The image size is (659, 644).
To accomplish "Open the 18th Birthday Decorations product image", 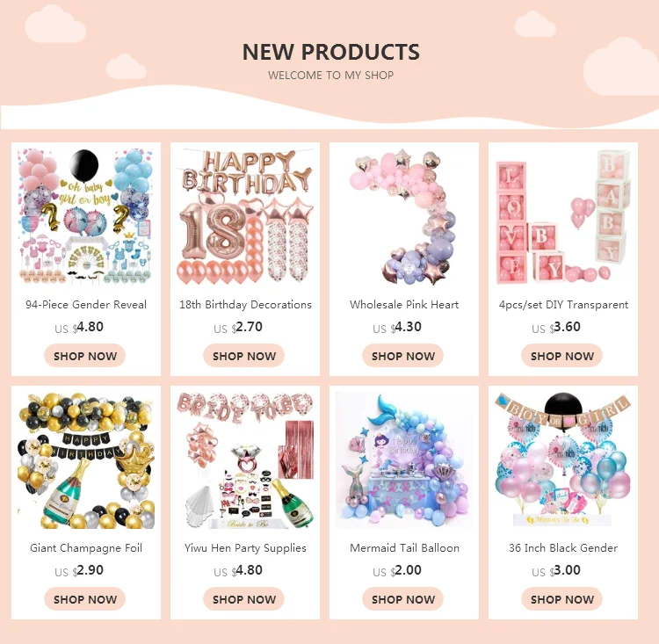I will [245, 216].
